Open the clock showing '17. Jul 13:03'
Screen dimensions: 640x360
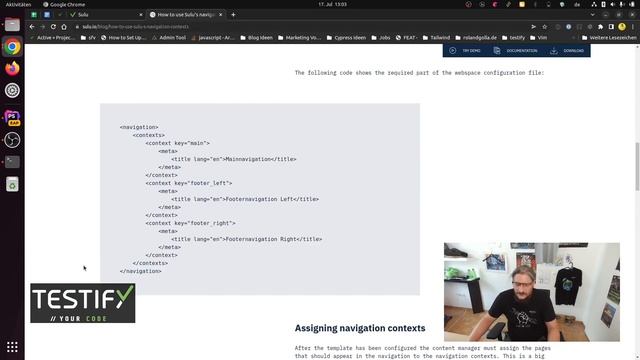[x=332, y=4]
